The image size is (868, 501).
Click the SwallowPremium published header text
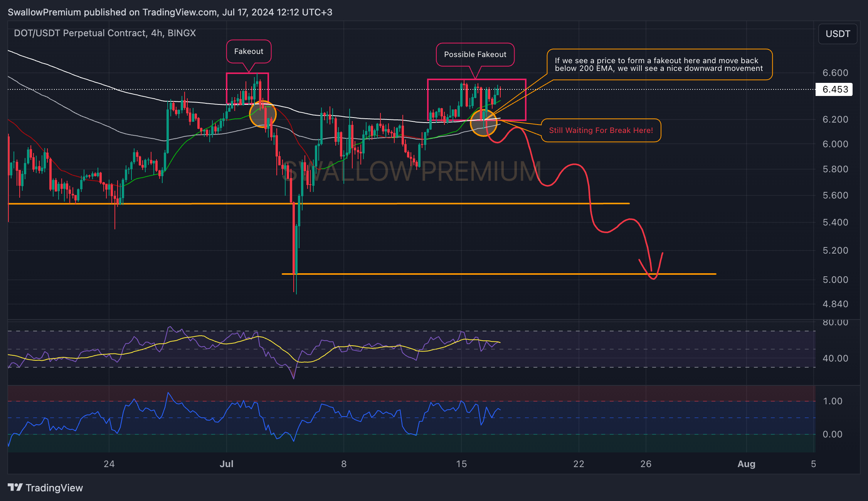170,12
